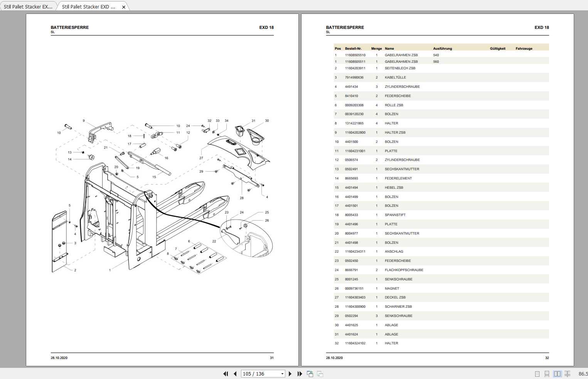Click ROLLE ZSB part name
The height and width of the screenshot is (379, 588).
pos(394,105)
